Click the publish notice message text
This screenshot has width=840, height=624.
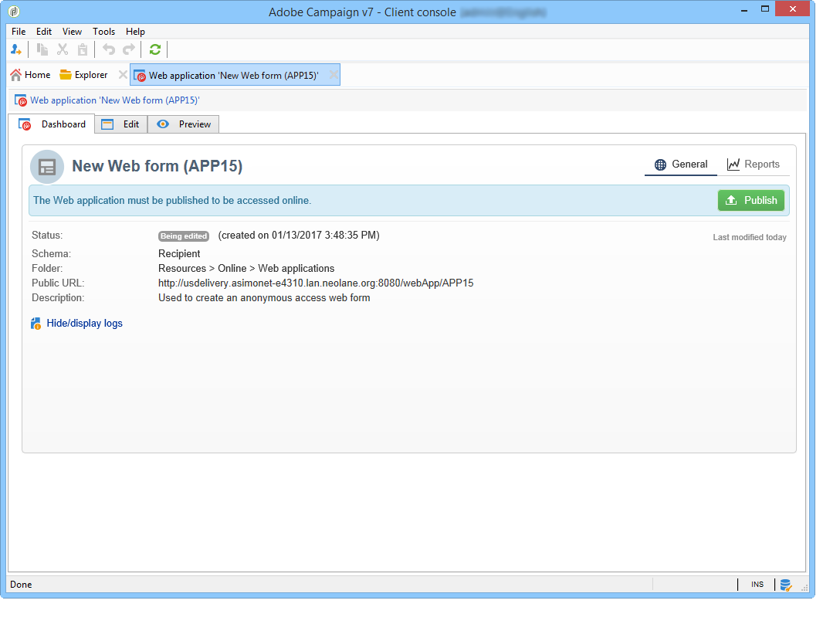[172, 201]
